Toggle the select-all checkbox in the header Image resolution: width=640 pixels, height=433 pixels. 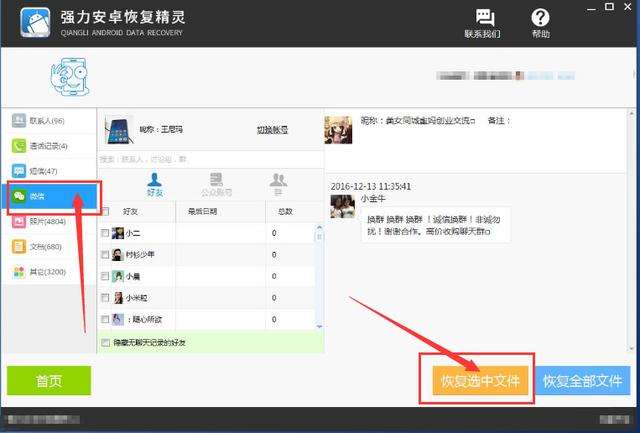point(105,211)
